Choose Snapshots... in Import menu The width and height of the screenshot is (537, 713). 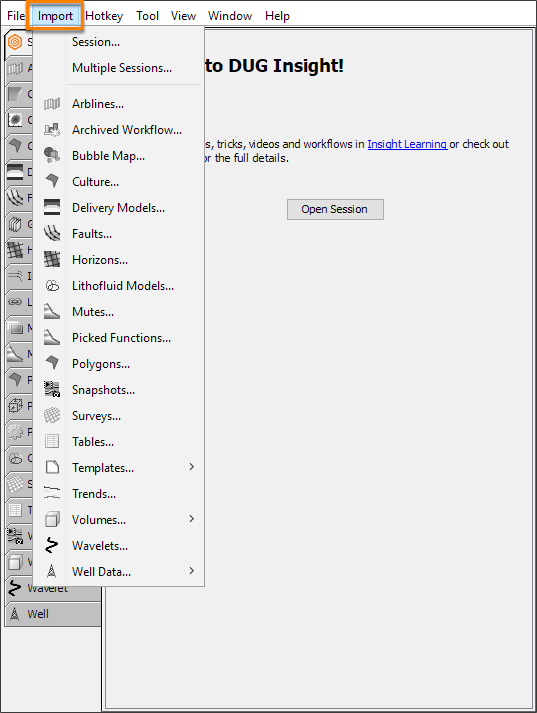118,390
